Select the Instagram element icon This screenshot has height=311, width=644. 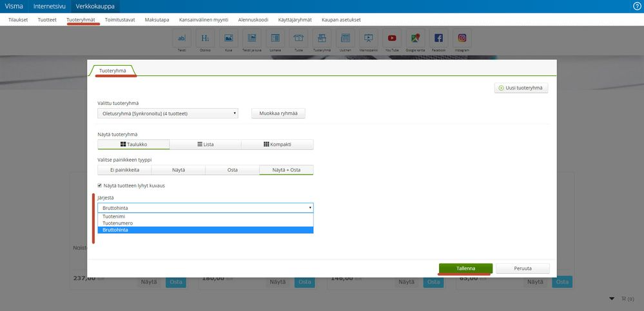(x=462, y=38)
